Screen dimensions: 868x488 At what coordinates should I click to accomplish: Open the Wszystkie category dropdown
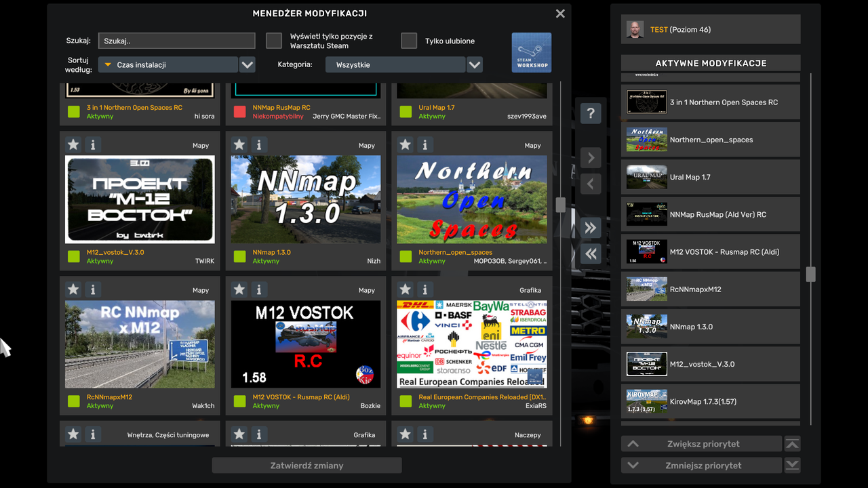[x=474, y=64]
